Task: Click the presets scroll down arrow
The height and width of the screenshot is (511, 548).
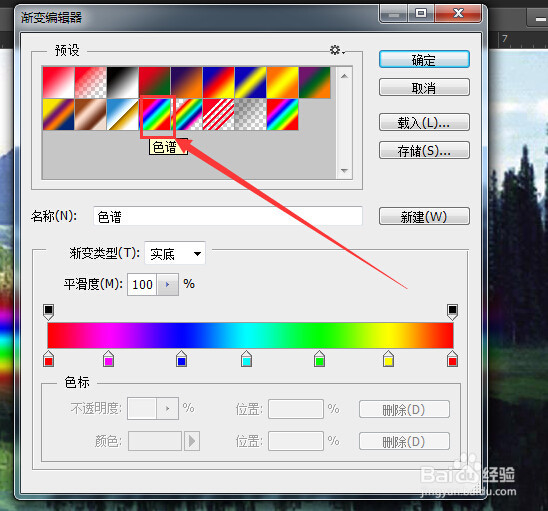Action: point(344,171)
